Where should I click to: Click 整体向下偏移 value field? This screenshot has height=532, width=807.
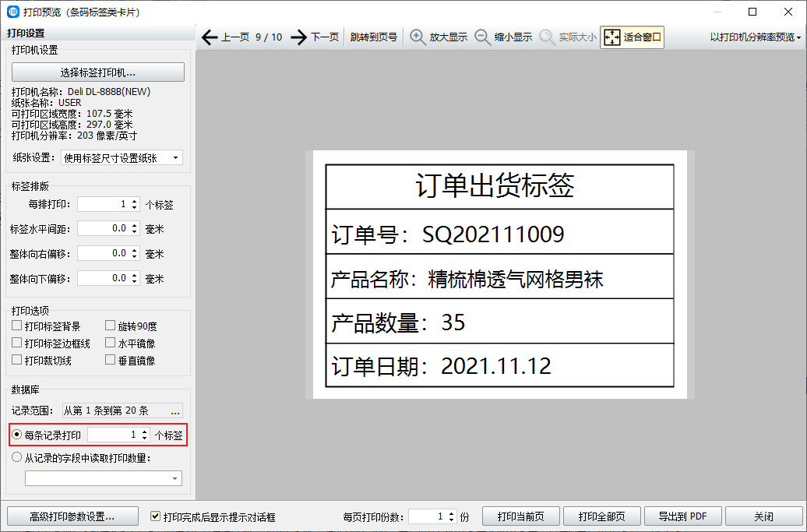(x=102, y=278)
